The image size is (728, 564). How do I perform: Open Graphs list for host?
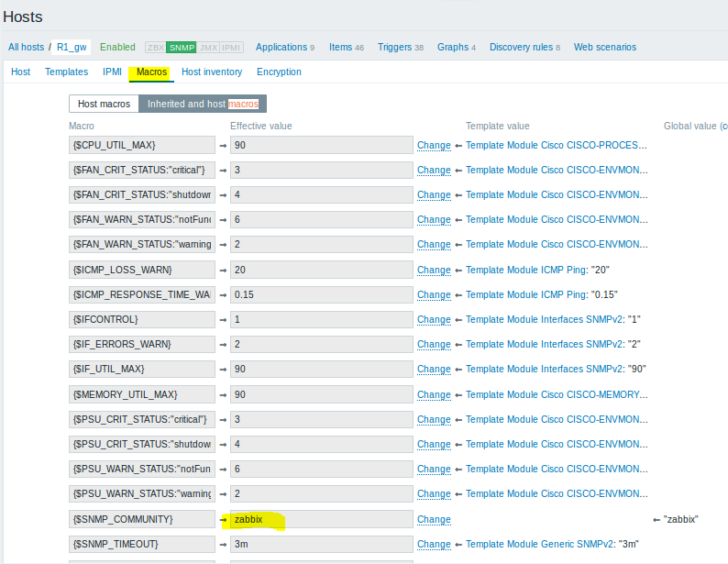point(453,47)
